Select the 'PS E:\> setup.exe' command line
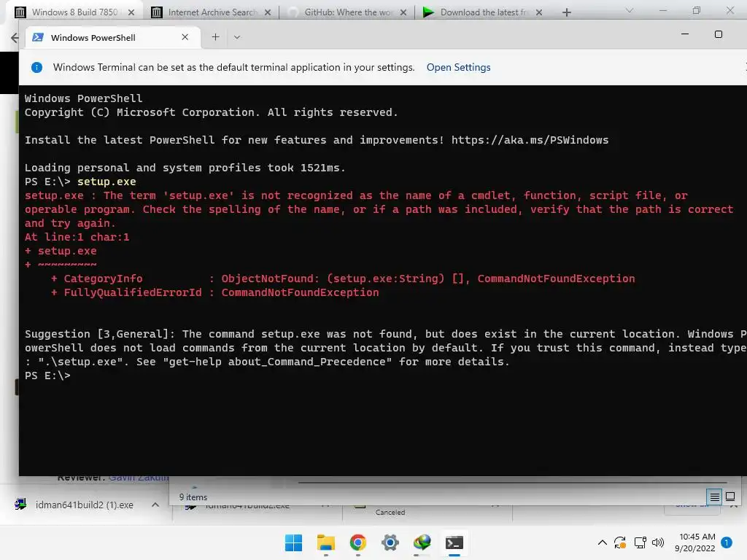This screenshot has width=747, height=560. coord(80,182)
